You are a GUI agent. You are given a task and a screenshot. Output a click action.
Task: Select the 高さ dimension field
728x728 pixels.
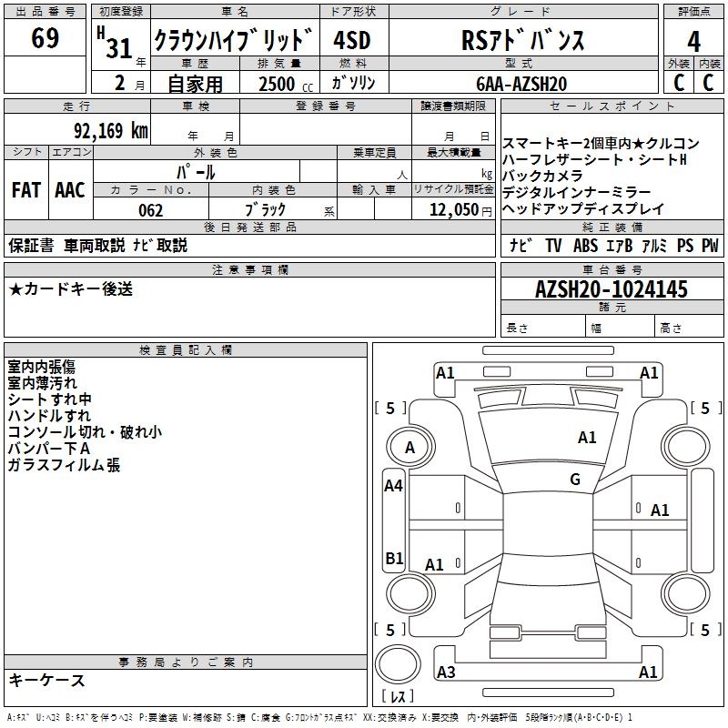689,327
